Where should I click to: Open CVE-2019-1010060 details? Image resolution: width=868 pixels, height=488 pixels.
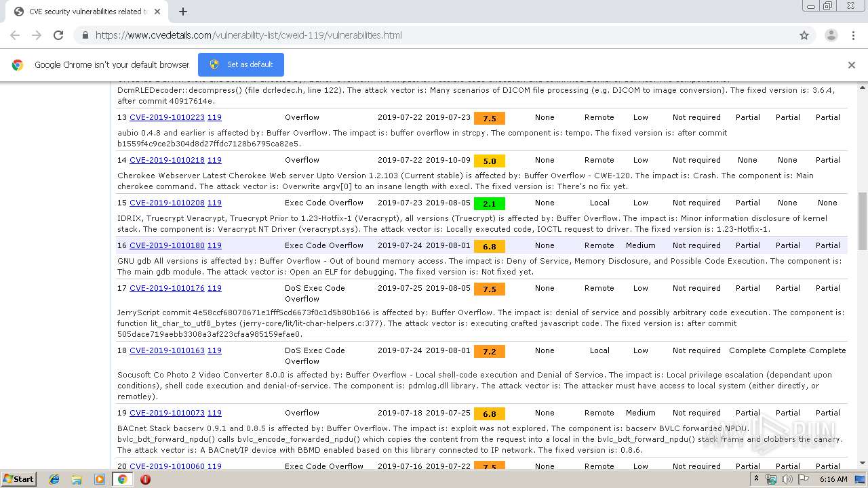click(x=167, y=466)
